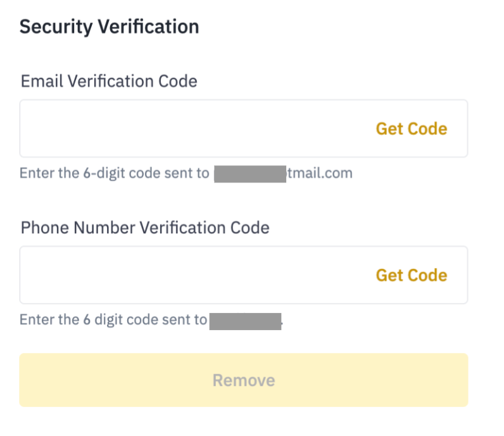Click the Security Verification heading
Screen dimensions: 504x436
point(109,27)
